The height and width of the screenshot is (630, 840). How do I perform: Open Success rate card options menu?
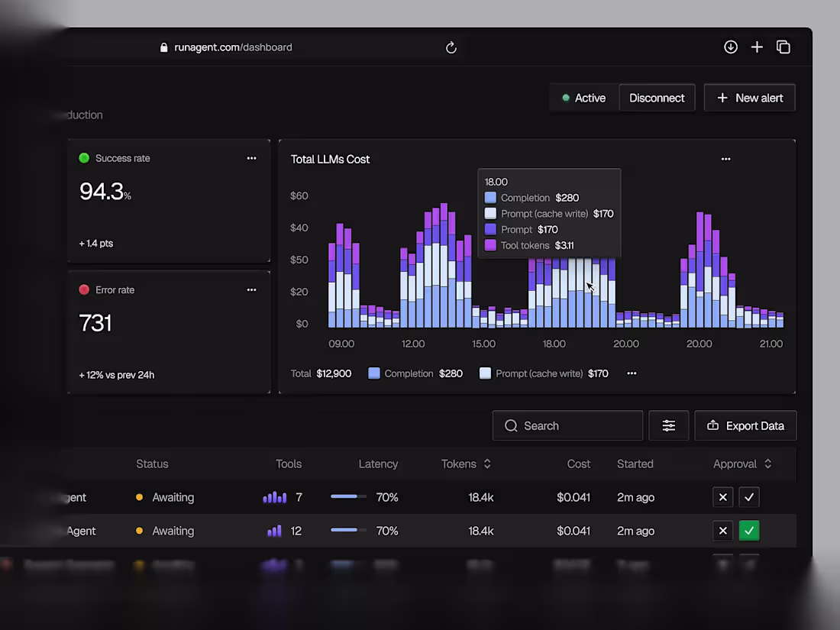tap(251, 158)
